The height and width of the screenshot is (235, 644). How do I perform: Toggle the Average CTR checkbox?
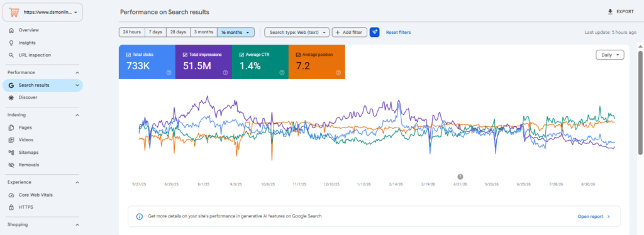click(x=241, y=55)
